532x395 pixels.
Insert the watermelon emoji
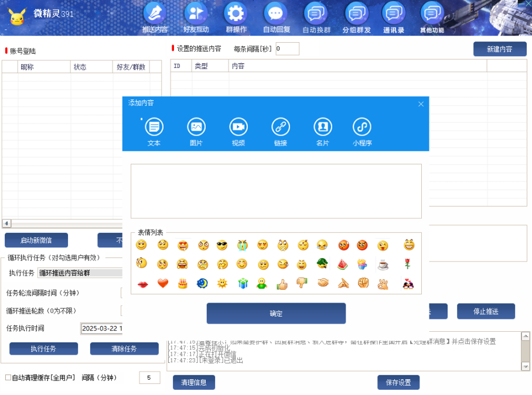342,264
